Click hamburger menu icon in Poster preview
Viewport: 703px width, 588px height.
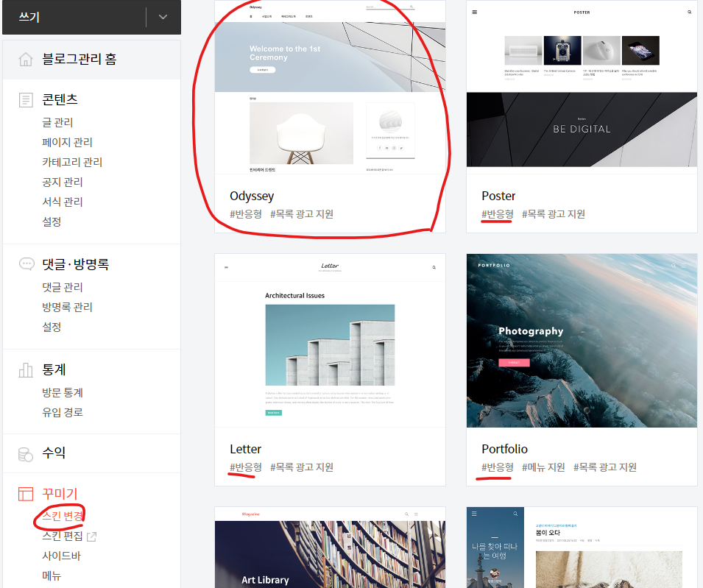(x=475, y=12)
